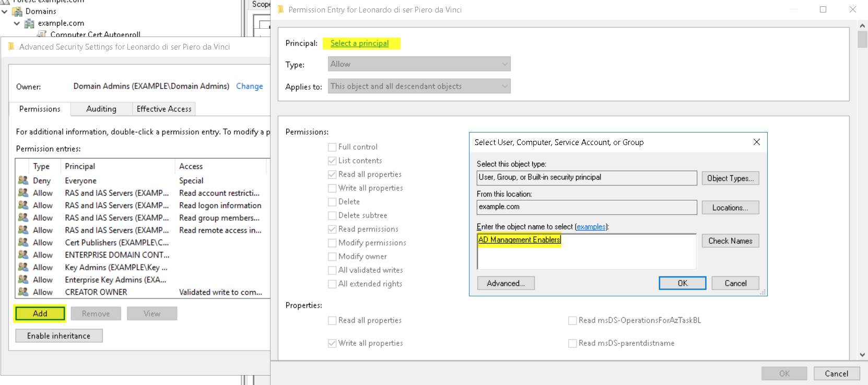
Task: Open the Effective Access tab
Action: (164, 109)
